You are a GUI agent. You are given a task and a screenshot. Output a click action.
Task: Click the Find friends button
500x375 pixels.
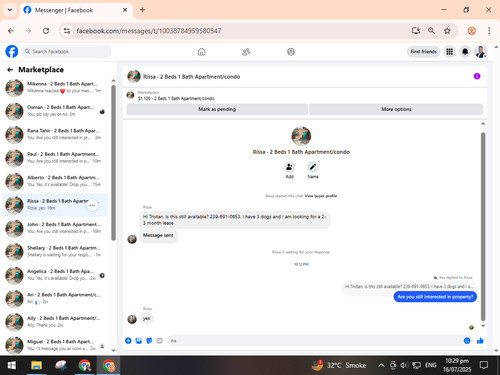pyautogui.click(x=423, y=52)
